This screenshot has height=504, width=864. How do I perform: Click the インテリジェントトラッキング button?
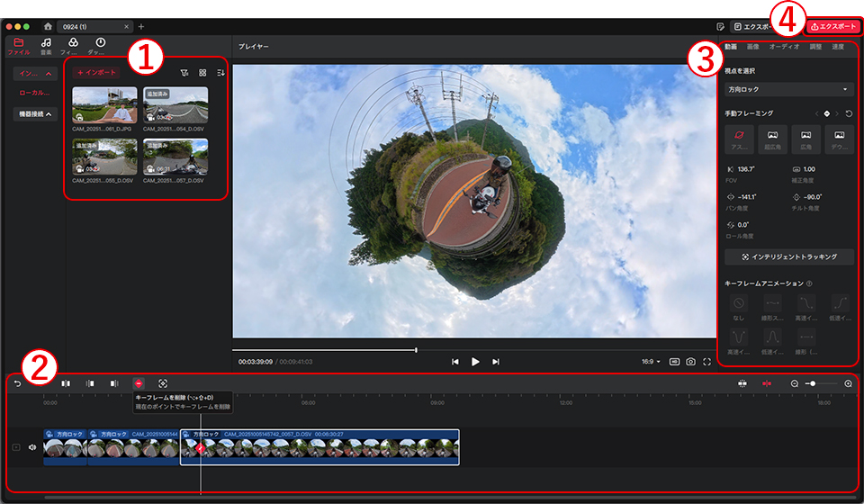(789, 256)
